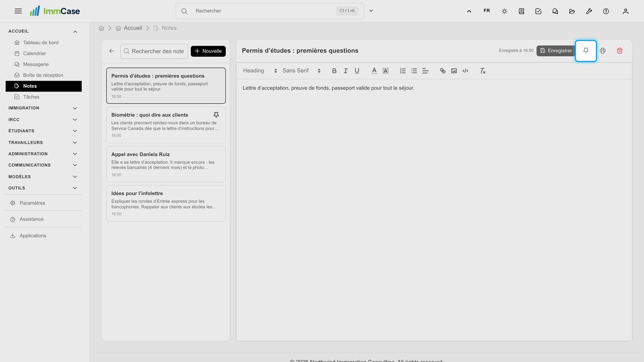Image resolution: width=644 pixels, height=362 pixels.
Task: Open the Heading style dropdown
Action: coord(260,71)
